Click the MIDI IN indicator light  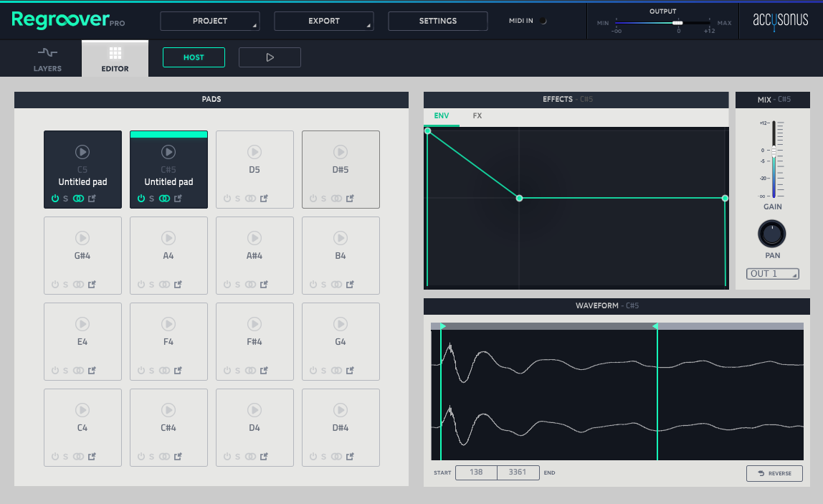pyautogui.click(x=543, y=21)
